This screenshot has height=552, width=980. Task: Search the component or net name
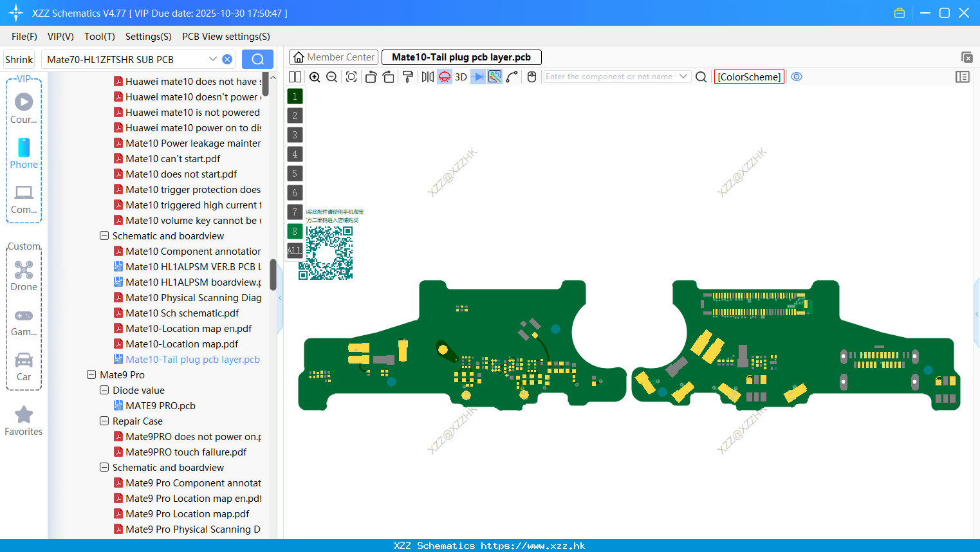point(701,77)
